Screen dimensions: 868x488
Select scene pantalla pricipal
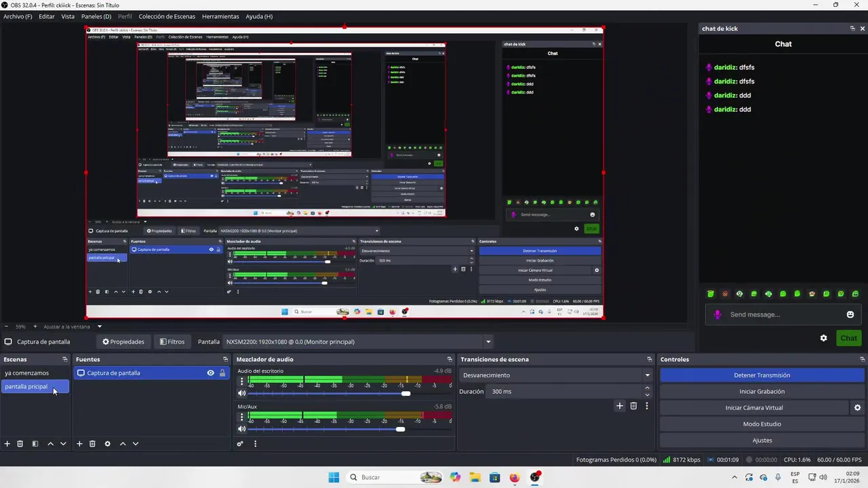click(35, 386)
